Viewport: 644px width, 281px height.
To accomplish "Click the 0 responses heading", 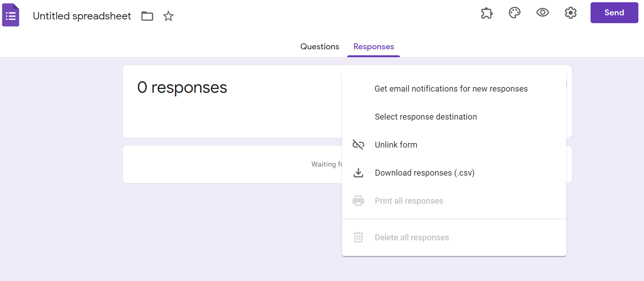I will [x=182, y=88].
